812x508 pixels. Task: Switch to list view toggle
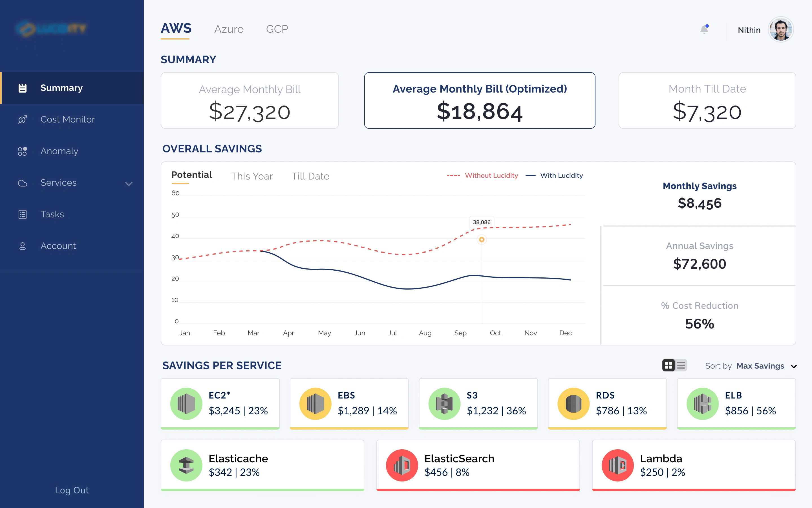681,365
